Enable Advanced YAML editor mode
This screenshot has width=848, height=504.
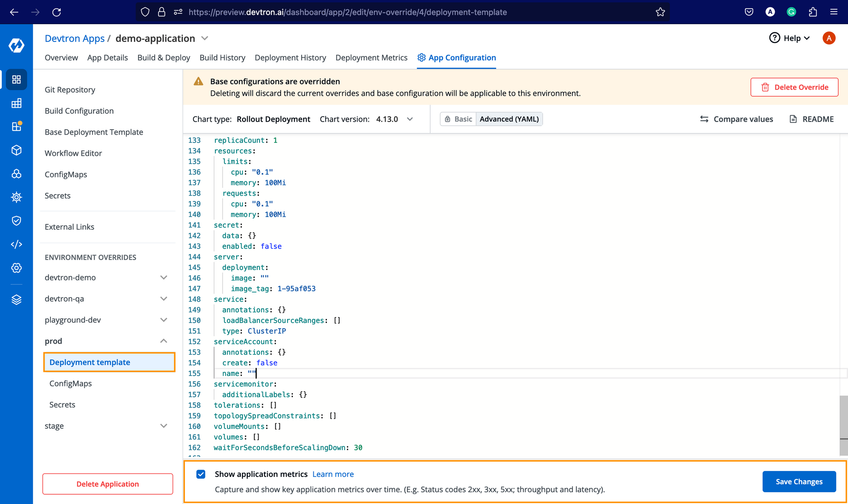(509, 119)
